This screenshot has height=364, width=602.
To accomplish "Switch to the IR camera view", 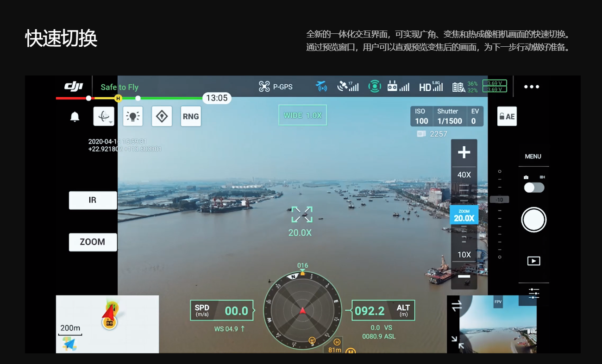I will [93, 200].
